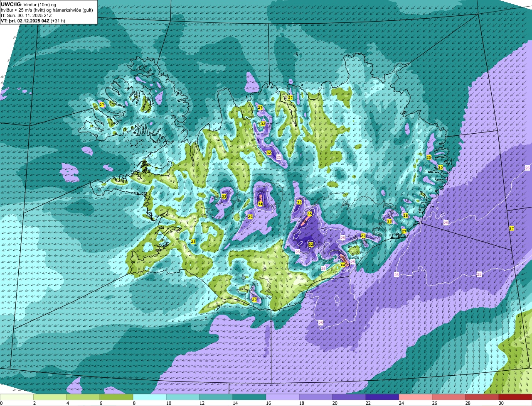Image resolution: width=532 pixels, height=406 pixels.
Task: Select legend scale value 24
Action: 401,403
